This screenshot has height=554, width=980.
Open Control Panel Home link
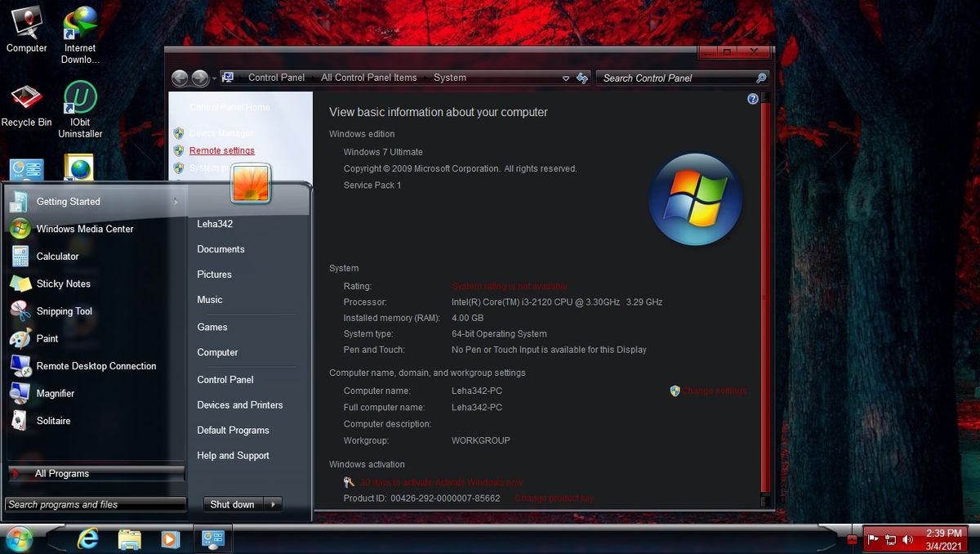click(229, 107)
